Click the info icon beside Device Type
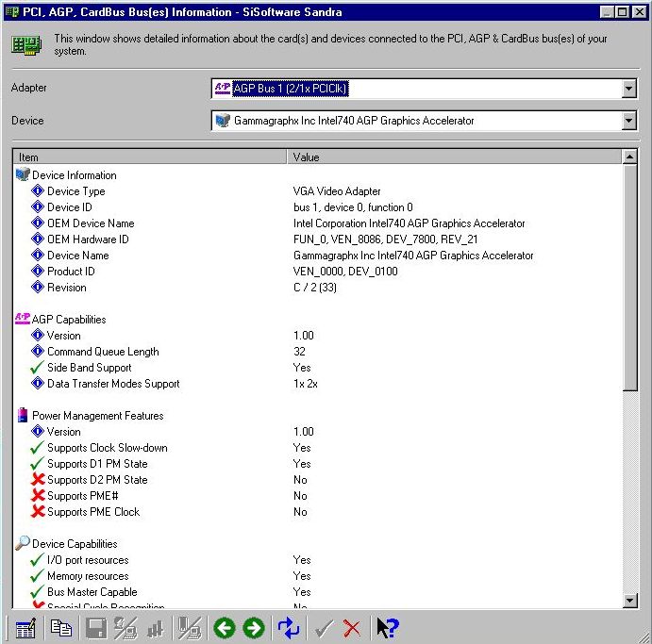 [38, 190]
